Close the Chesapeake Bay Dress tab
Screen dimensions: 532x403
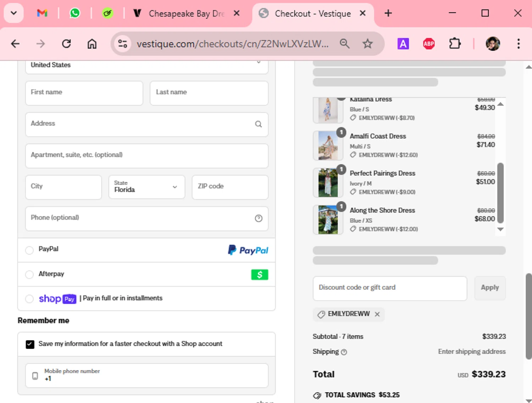(x=237, y=13)
